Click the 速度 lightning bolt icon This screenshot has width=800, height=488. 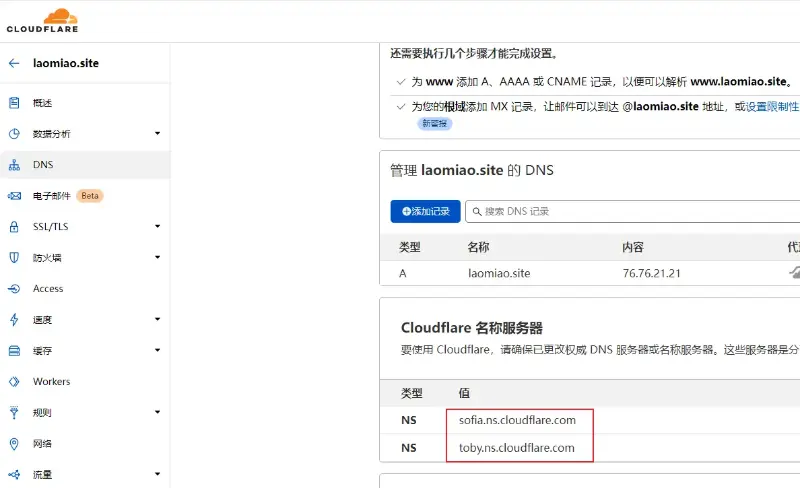tap(14, 320)
